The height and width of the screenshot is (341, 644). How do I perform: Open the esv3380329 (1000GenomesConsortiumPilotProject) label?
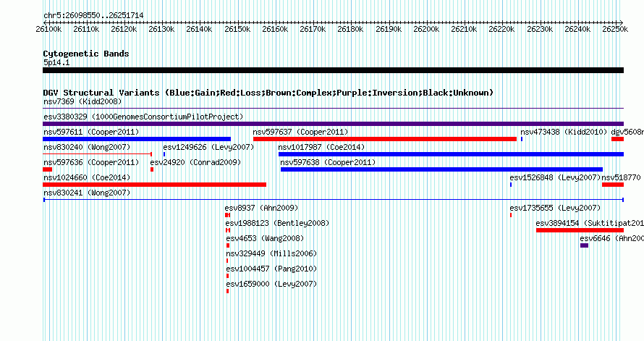(143, 117)
